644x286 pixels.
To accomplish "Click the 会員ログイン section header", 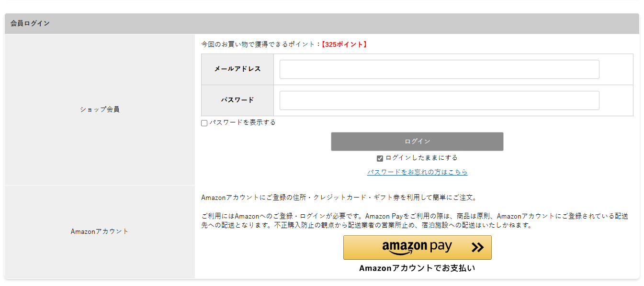I will click(x=30, y=23).
